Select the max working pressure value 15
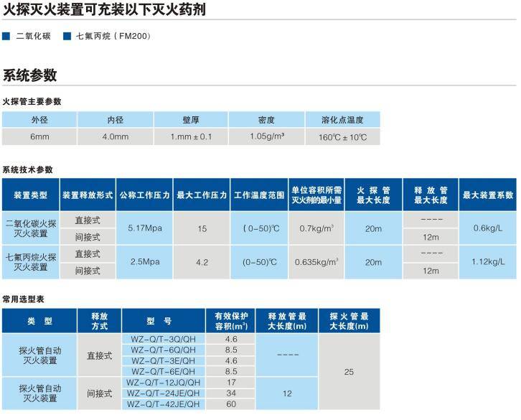The height and width of the screenshot is (420, 521). click(202, 229)
